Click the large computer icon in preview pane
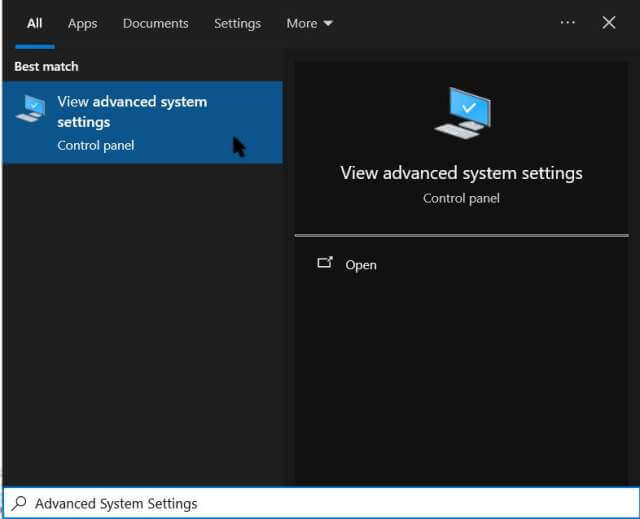This screenshot has height=519, width=640. click(x=463, y=113)
